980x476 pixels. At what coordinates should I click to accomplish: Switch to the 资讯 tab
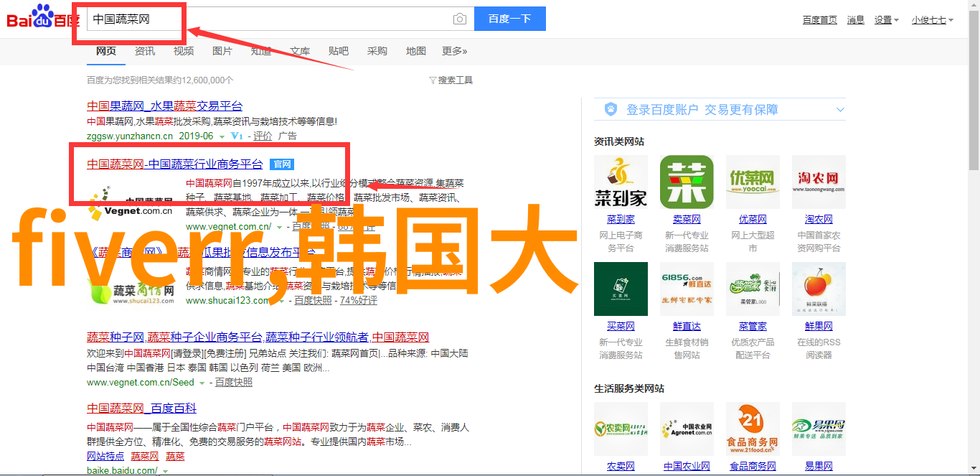tap(145, 51)
